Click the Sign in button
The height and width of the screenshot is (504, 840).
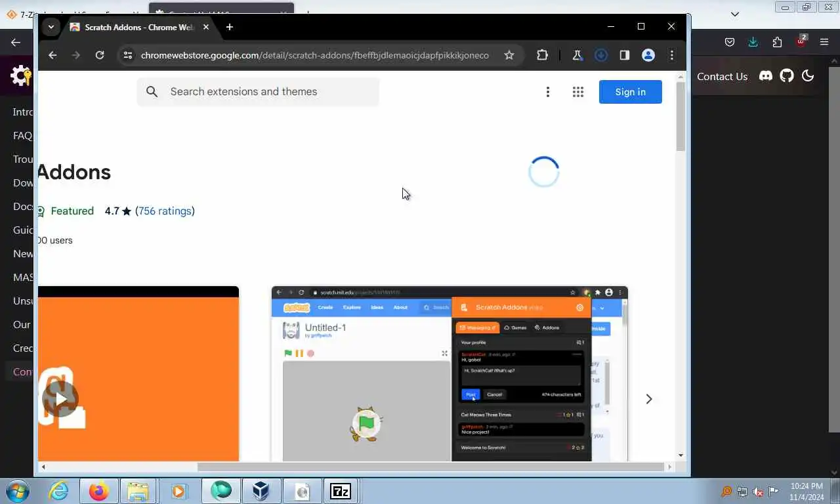click(630, 92)
